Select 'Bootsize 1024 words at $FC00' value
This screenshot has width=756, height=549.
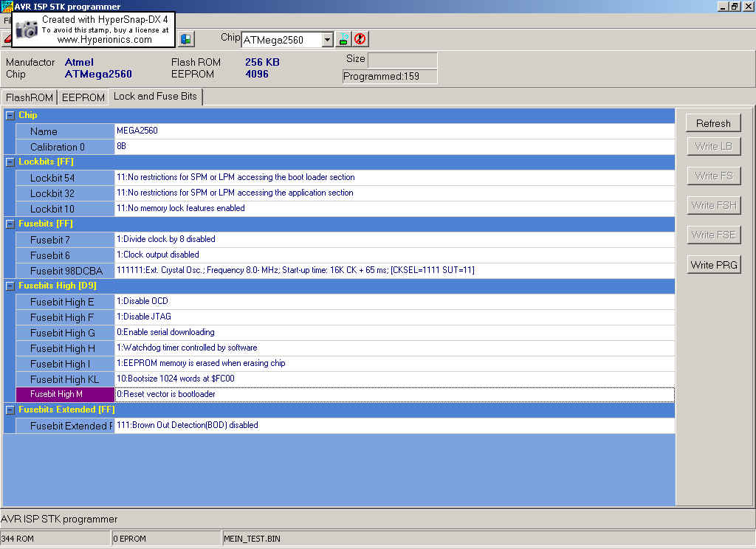pos(394,379)
